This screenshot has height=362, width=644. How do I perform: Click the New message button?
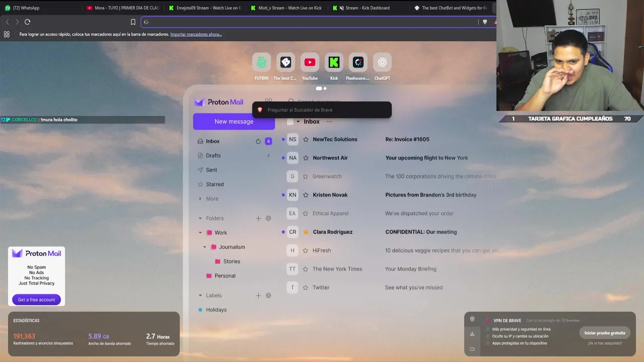(234, 121)
